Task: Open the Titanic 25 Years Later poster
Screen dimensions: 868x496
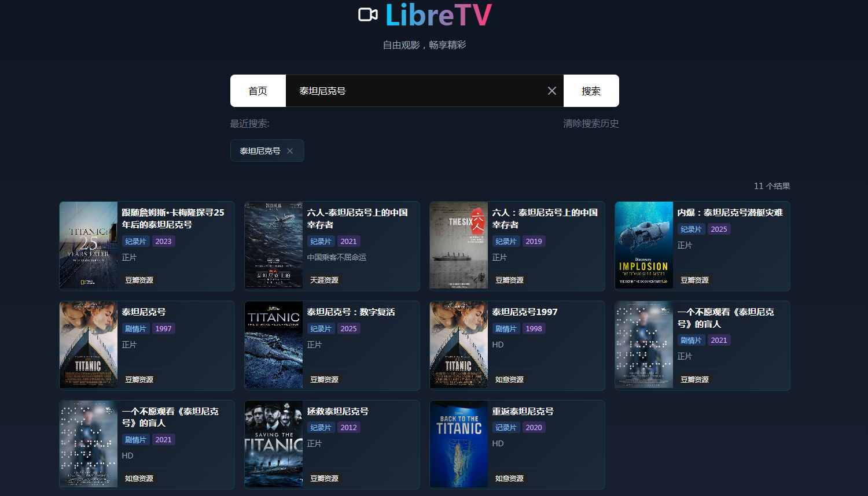Action: [x=89, y=246]
